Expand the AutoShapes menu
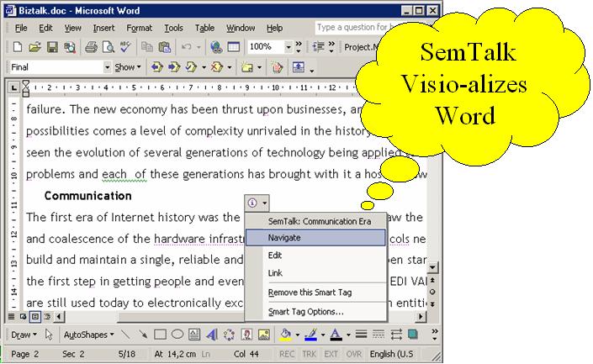593x364 pixels. pos(89,335)
